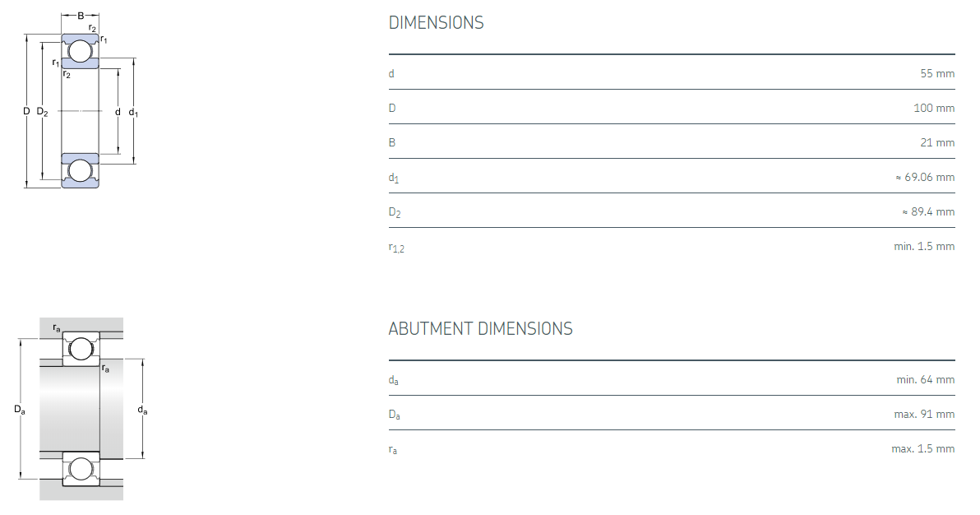
Task: Click the 'min. 64 mm' abutment value
Action: tap(925, 379)
